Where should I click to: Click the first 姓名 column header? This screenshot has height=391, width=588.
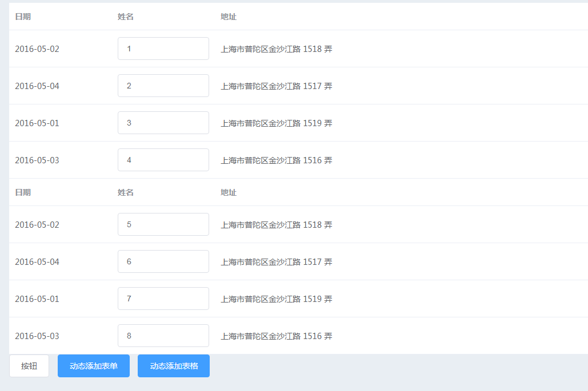126,17
